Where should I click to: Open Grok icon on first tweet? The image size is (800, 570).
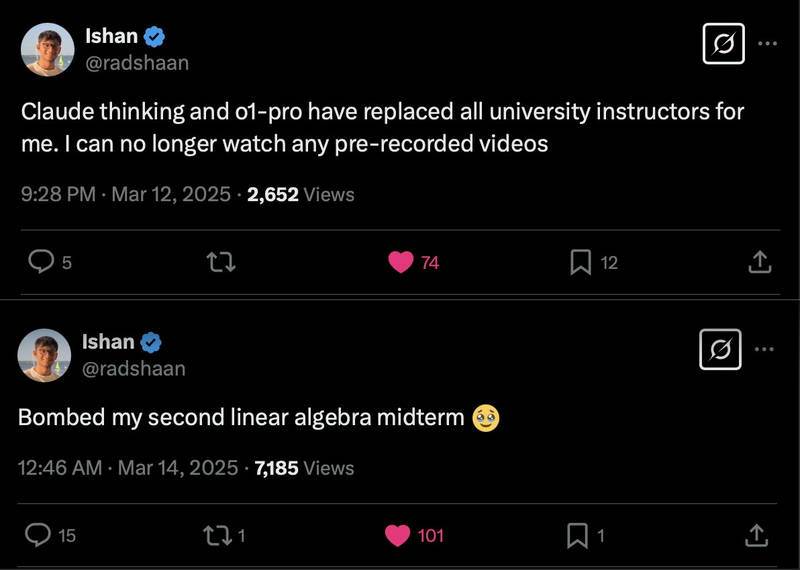[723, 44]
